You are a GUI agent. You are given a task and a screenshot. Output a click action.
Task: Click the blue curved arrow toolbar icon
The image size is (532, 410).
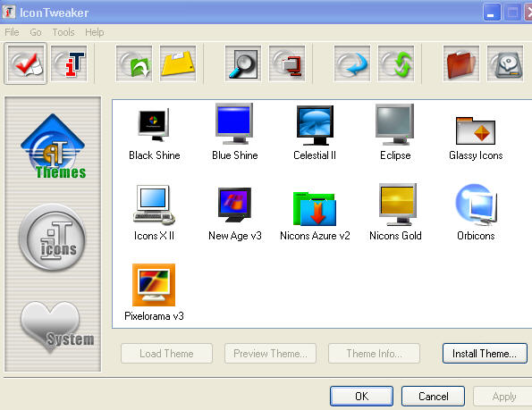click(x=352, y=63)
